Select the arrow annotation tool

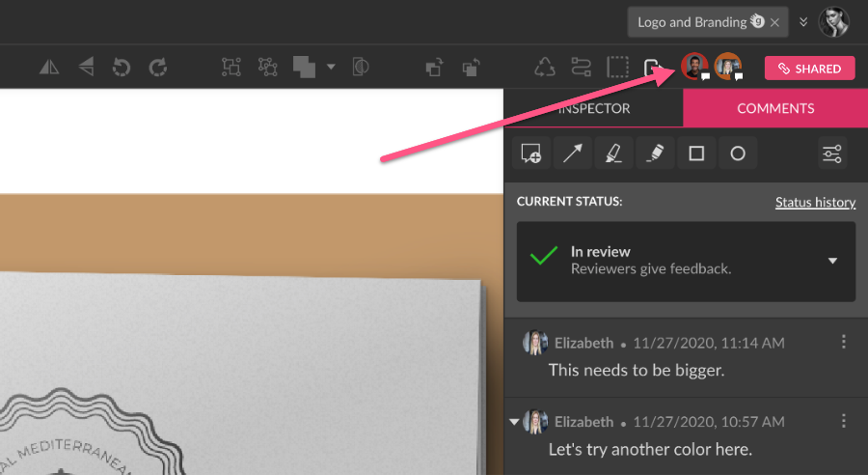572,154
